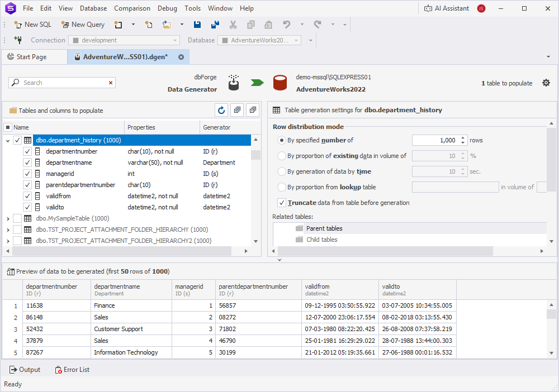Open the Comparison menu
The image size is (559, 392).
pos(132,8)
